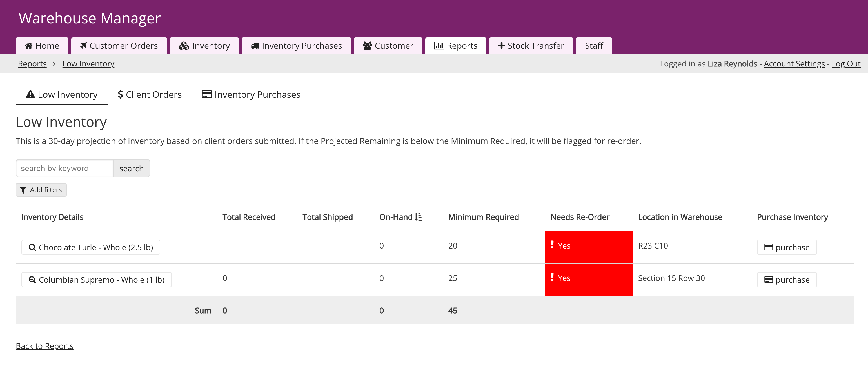The width and height of the screenshot is (868, 368).
Task: Click the Stock Transfer plus icon
Action: 501,46
